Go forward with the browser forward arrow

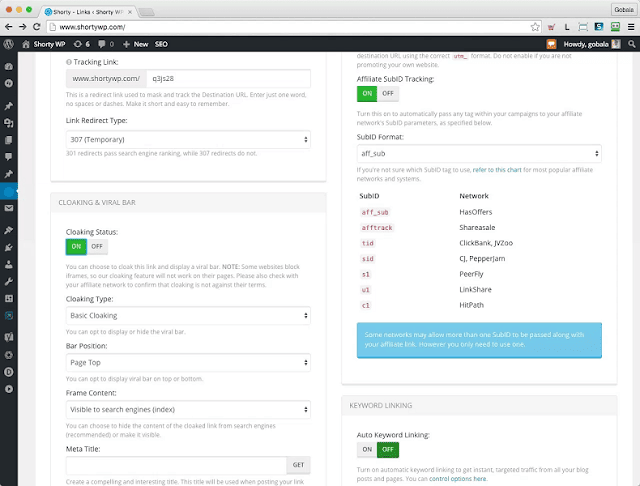pos(22,27)
